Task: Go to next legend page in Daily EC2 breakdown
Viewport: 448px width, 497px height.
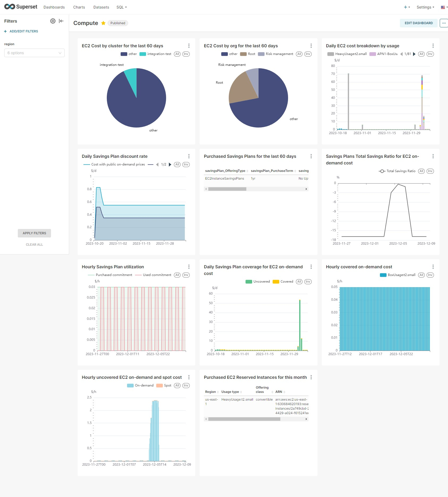Action: 414,54
